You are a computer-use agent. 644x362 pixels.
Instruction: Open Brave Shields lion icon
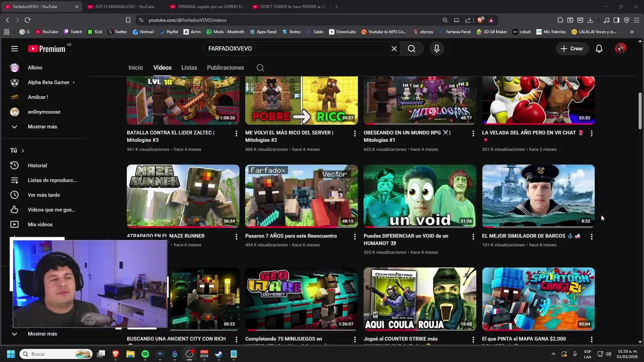coord(480,20)
